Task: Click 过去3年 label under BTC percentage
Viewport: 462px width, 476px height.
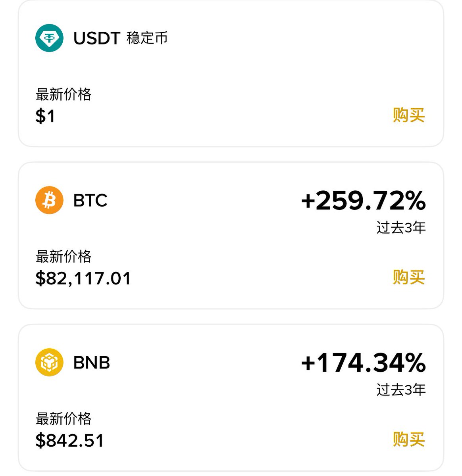Action: (x=401, y=228)
